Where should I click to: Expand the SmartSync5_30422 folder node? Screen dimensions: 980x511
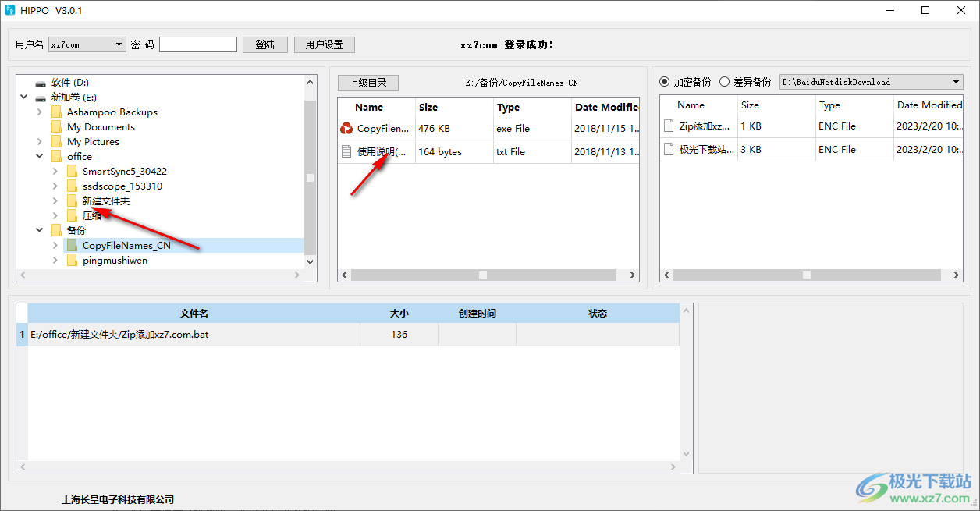[55, 172]
